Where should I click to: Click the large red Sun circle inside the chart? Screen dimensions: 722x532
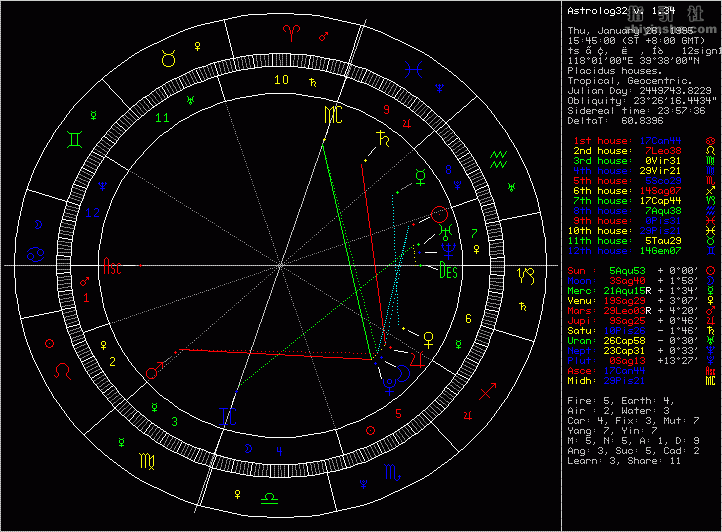click(439, 215)
